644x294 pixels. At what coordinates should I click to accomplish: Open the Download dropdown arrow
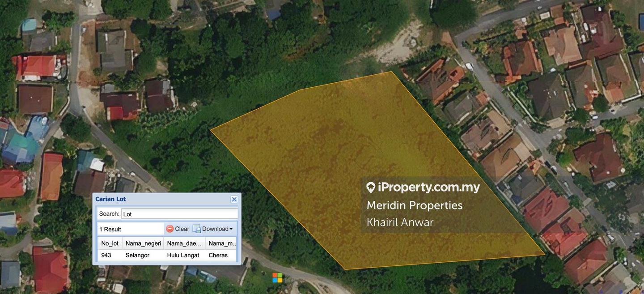(x=231, y=229)
